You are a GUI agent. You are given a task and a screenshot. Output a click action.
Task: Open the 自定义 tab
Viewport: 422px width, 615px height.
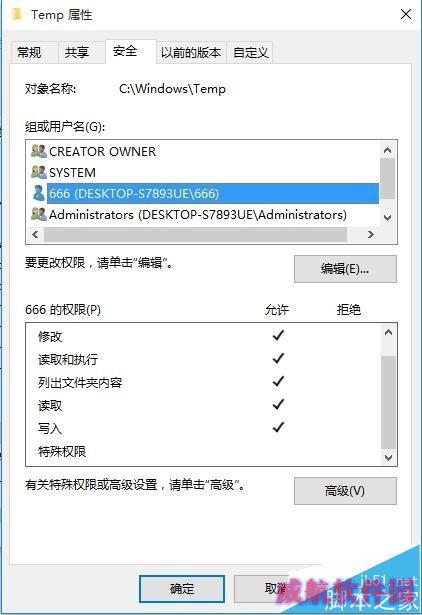pos(250,52)
